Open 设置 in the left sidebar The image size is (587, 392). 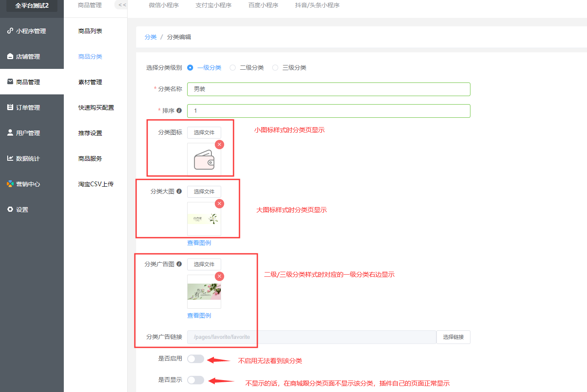pos(22,210)
